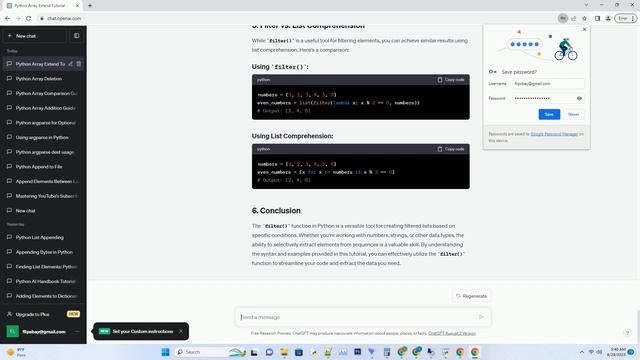Open File Explorer from taskbar

coord(284,352)
